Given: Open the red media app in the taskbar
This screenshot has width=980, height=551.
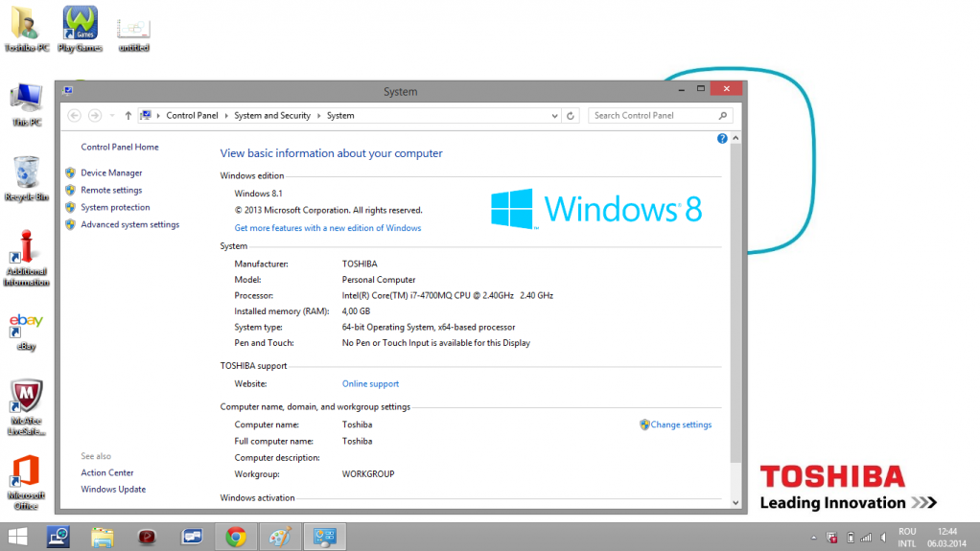Looking at the screenshot, I should [147, 538].
